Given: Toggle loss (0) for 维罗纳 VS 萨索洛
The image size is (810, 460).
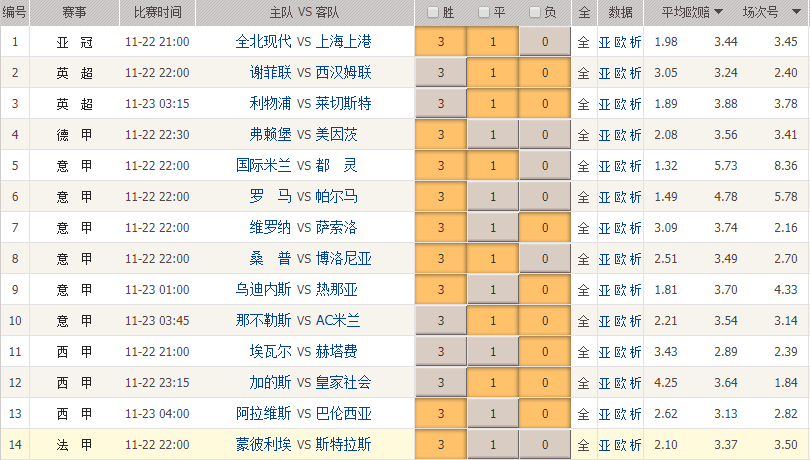Looking at the screenshot, I should click(x=545, y=228).
